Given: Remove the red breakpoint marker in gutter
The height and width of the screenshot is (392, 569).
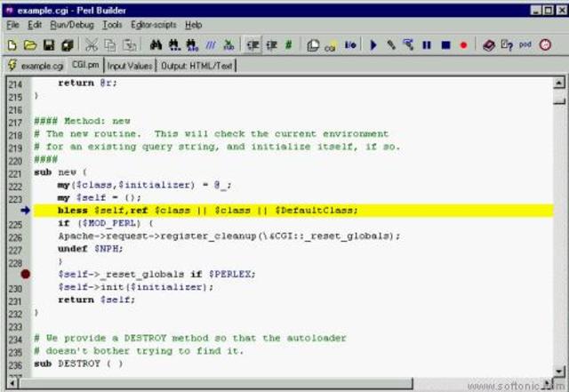Looking at the screenshot, I should tap(26, 275).
